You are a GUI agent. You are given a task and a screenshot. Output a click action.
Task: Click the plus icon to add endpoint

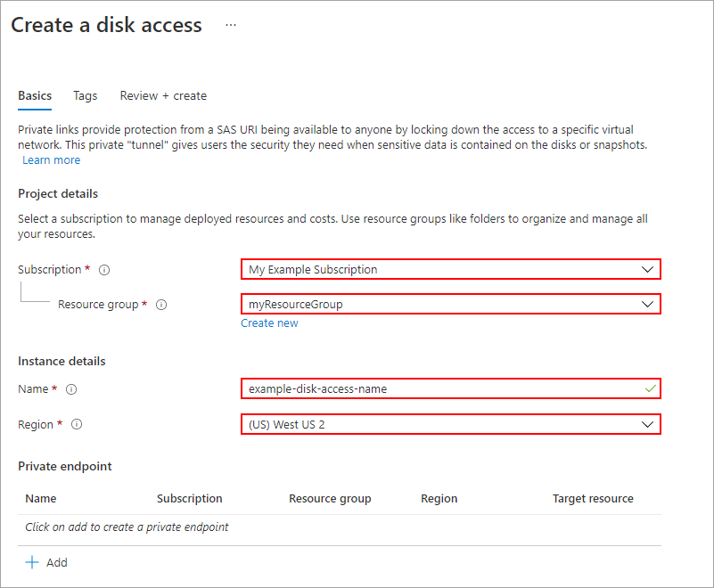click(32, 562)
